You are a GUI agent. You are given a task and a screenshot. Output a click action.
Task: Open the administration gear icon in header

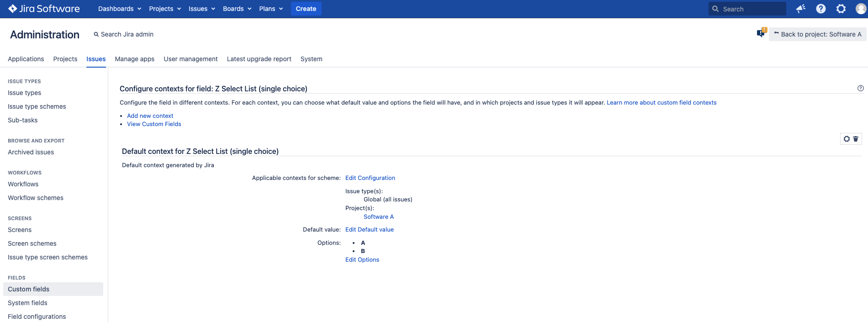[x=841, y=9]
